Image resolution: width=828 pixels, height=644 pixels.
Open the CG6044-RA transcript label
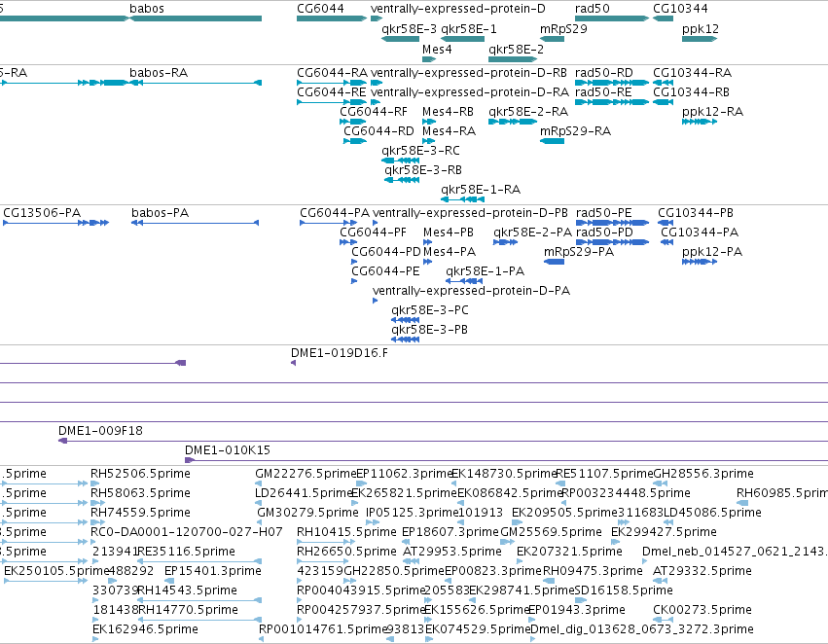[x=332, y=73]
